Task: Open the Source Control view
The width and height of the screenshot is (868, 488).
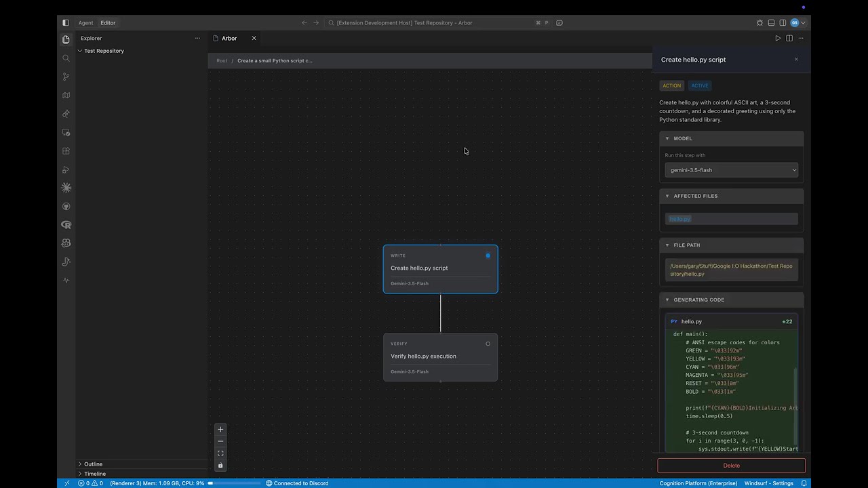Action: point(66,77)
